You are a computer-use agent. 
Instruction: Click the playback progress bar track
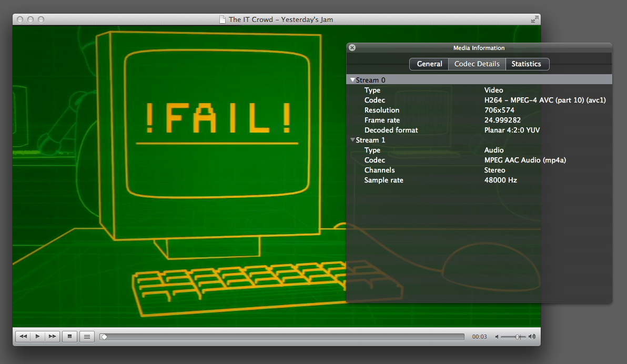click(282, 337)
